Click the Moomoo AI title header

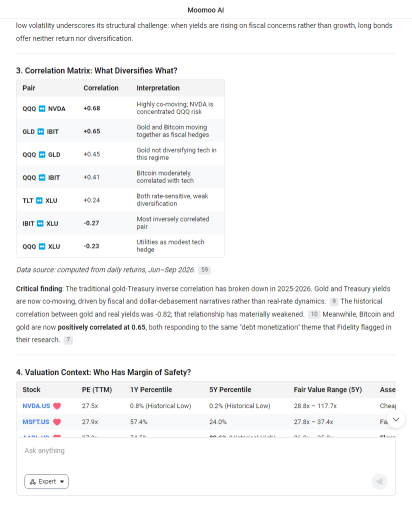pyautogui.click(x=206, y=10)
